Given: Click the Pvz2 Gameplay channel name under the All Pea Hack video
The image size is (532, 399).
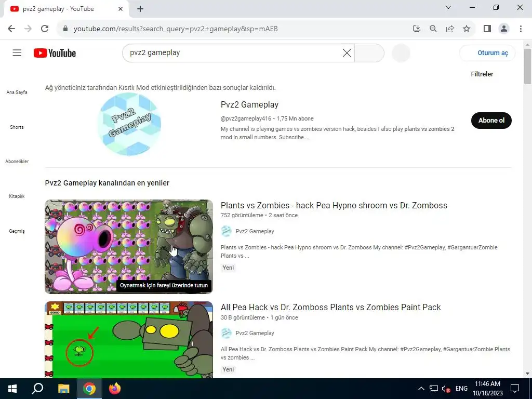Looking at the screenshot, I should [255, 333].
